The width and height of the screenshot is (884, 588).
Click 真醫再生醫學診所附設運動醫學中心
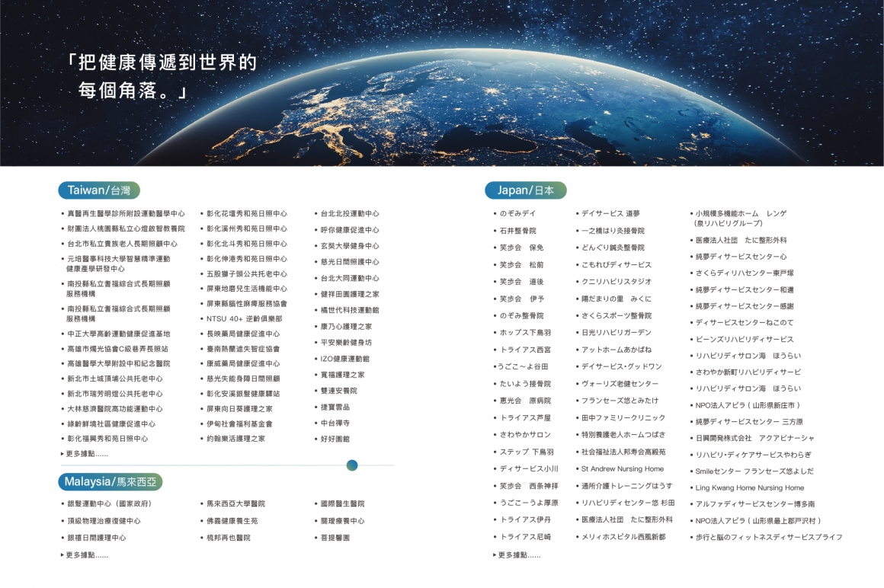(126, 214)
